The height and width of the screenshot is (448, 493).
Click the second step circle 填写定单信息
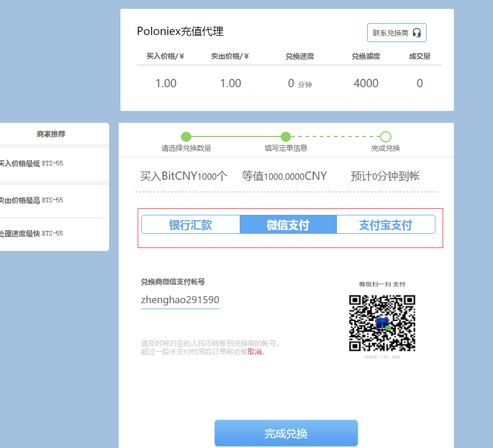coord(286,136)
